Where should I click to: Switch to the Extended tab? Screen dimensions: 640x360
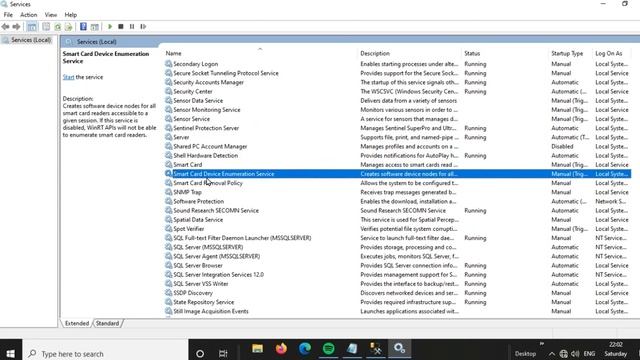pyautogui.click(x=77, y=323)
